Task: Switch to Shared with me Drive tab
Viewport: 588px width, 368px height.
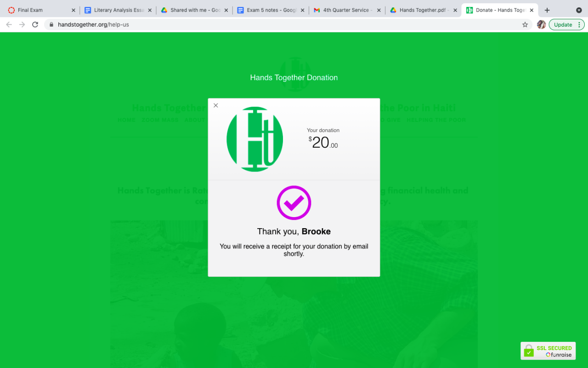Action: pyautogui.click(x=194, y=10)
